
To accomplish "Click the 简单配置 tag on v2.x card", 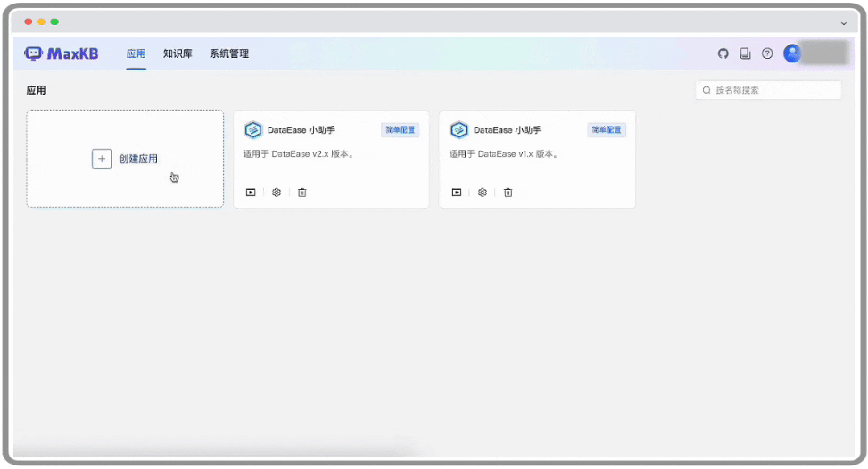I will pyautogui.click(x=401, y=130).
